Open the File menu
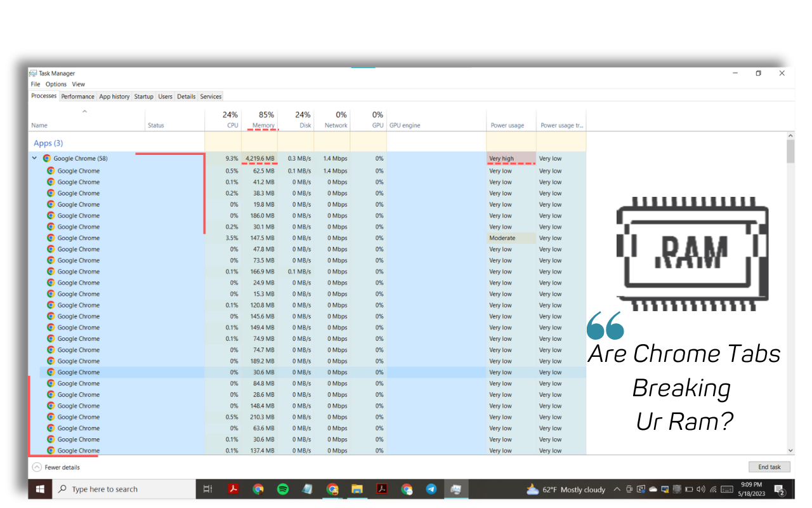The width and height of the screenshot is (812, 508). pos(36,84)
